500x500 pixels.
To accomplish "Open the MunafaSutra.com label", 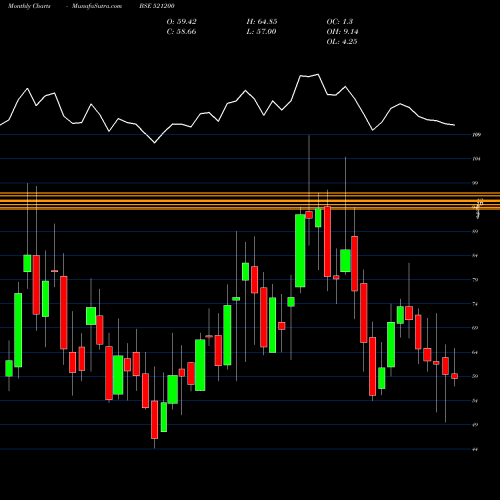I will 97,6.
